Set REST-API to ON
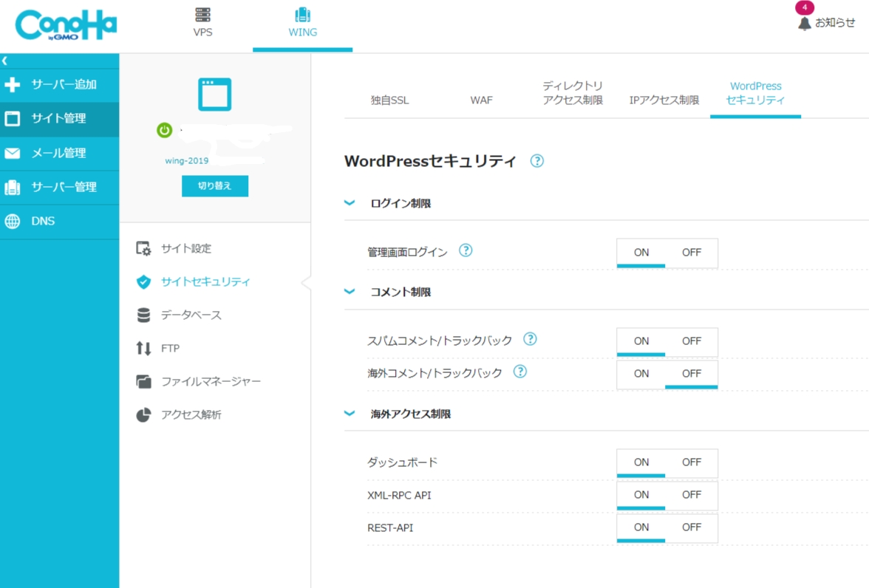Image resolution: width=869 pixels, height=588 pixels. (x=641, y=527)
